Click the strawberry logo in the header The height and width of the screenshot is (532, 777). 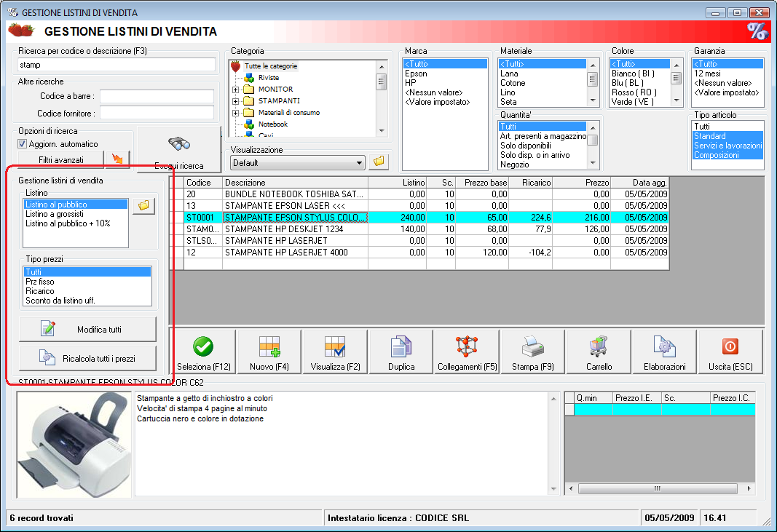(x=21, y=31)
